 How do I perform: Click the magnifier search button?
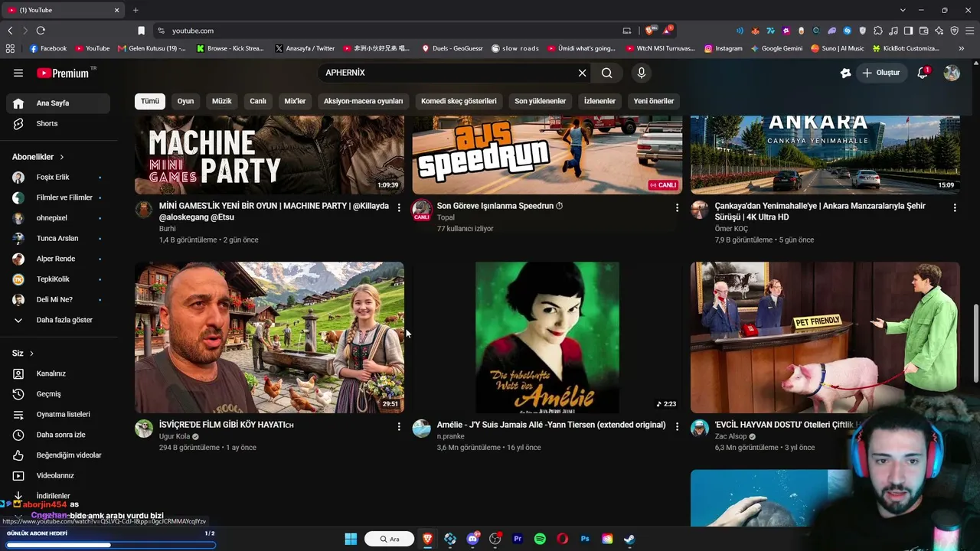[x=607, y=73]
